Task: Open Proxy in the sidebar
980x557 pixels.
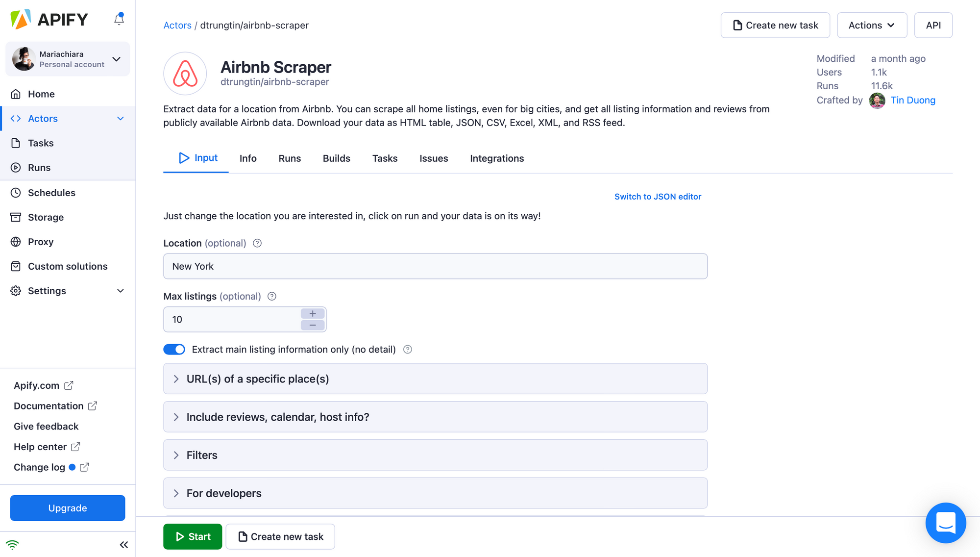Action: (68, 241)
